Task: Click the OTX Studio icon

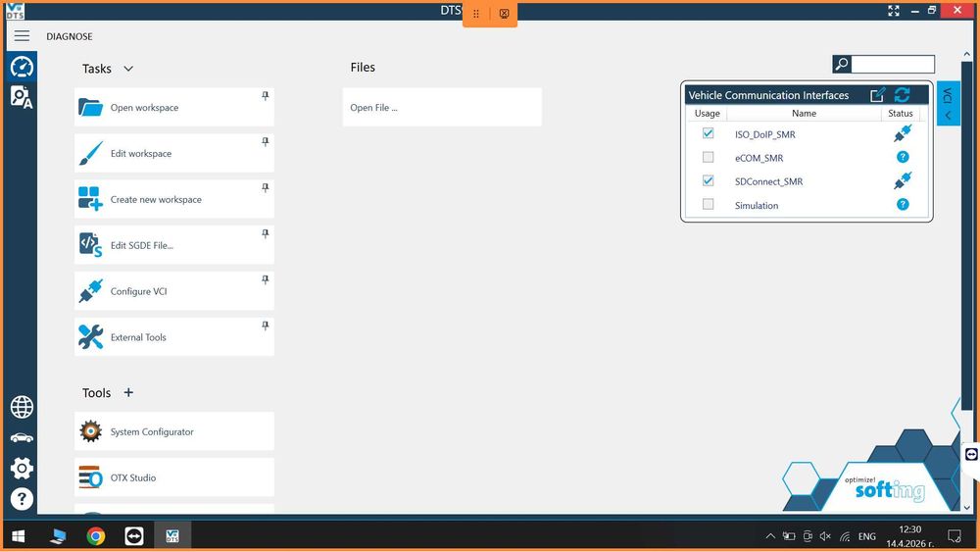Action: tap(90, 477)
